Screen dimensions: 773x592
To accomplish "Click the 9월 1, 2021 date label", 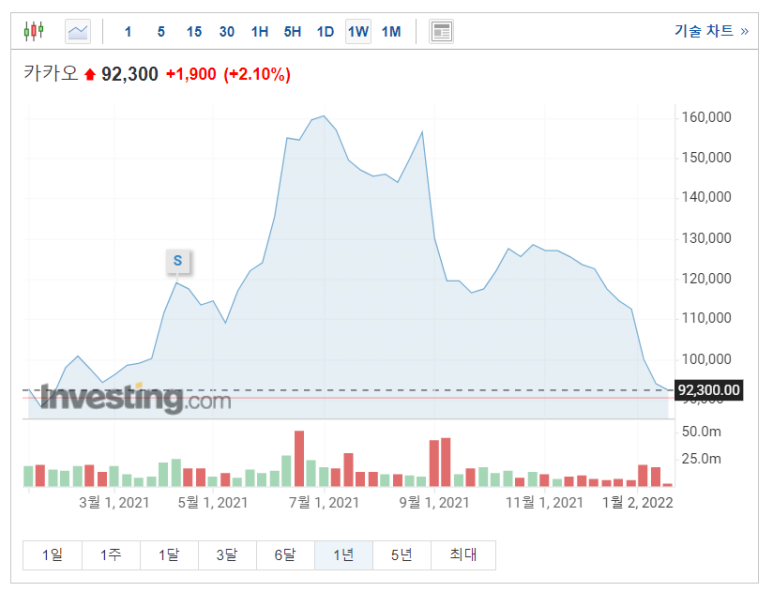I will point(434,503).
